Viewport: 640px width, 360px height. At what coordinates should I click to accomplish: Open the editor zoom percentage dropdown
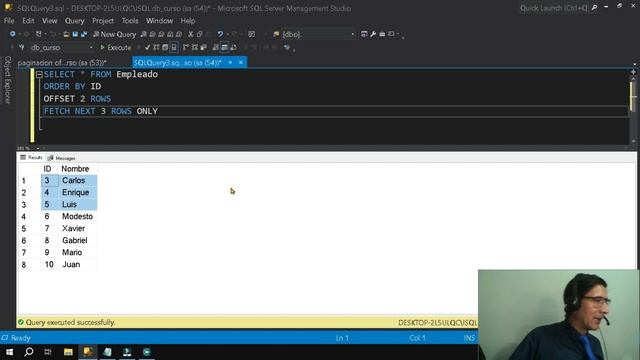pos(38,148)
